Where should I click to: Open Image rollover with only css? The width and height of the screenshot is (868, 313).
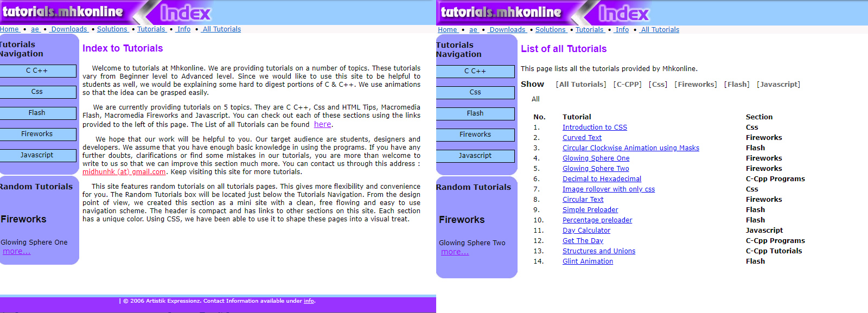(608, 189)
